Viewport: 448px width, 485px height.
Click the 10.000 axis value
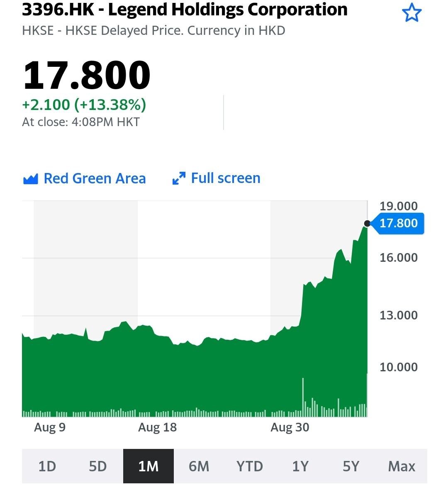point(399,367)
